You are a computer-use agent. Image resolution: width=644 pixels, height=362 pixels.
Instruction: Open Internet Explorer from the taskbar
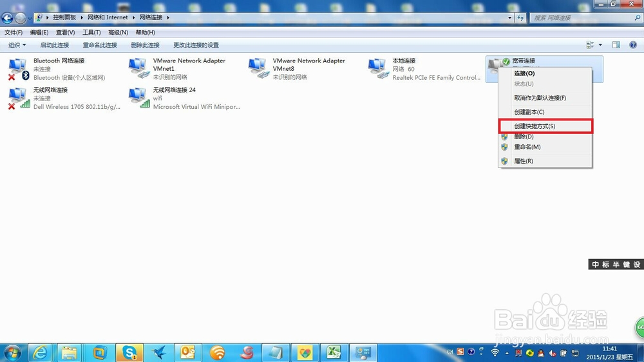coord(40,352)
